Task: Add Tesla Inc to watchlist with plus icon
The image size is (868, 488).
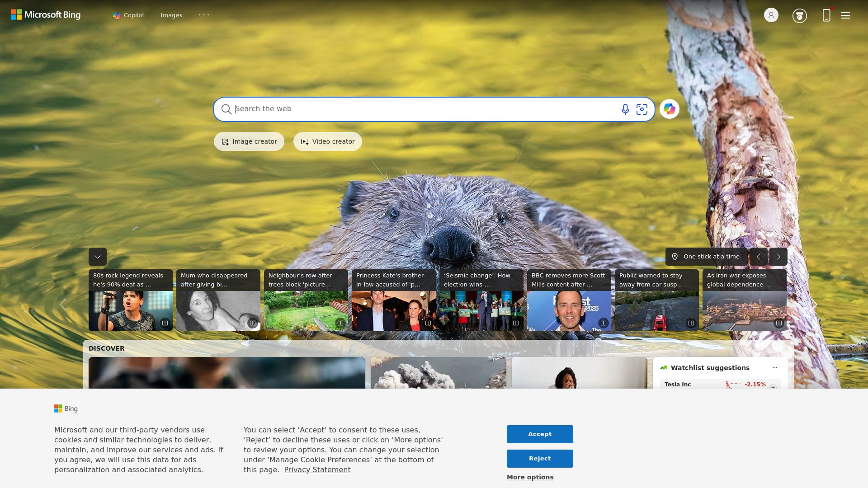Action: (x=773, y=387)
